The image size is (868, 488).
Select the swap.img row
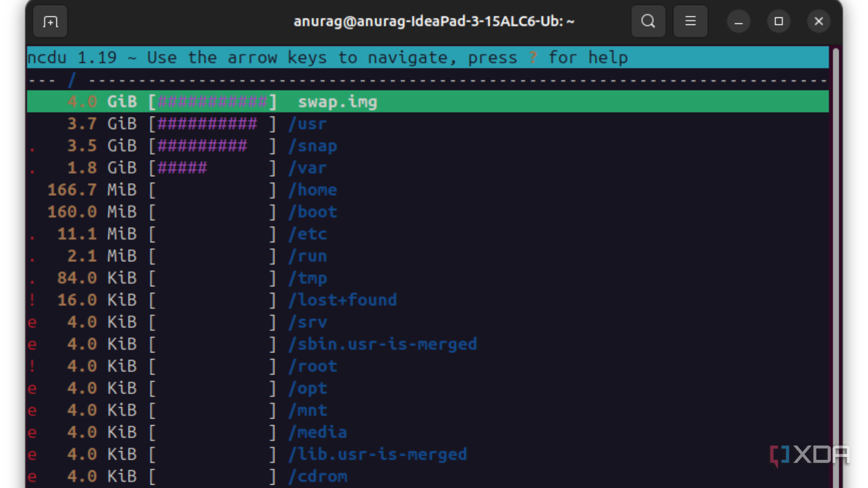click(x=427, y=102)
